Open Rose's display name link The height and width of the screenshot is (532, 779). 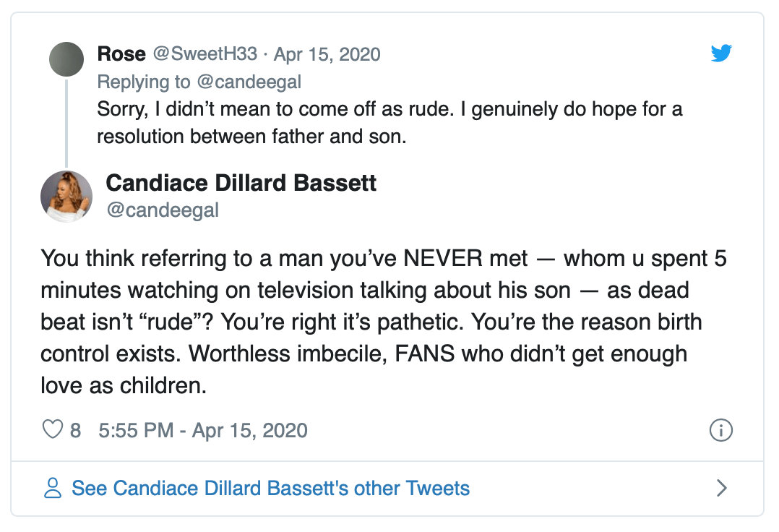click(x=121, y=54)
